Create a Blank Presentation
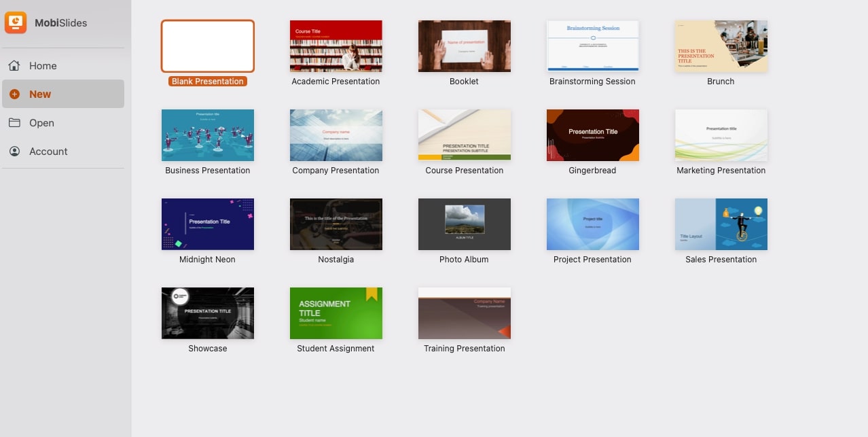Screen dimensions: 868x437 pos(207,46)
